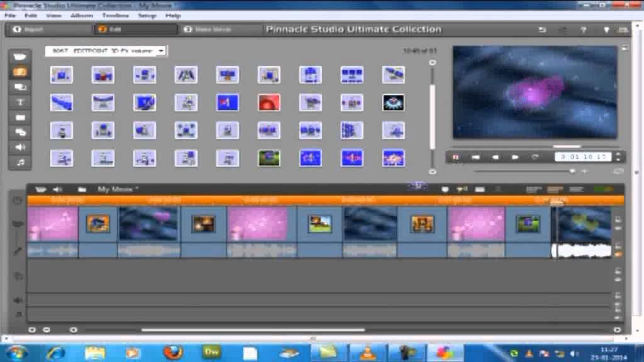
Task: Open the Disc Menus album tab
Action: [x=19, y=132]
